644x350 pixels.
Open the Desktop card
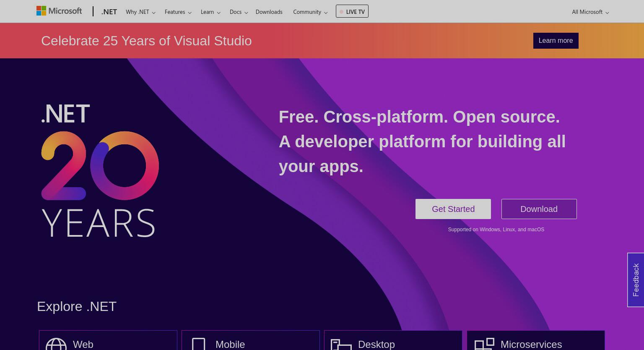[393, 340]
